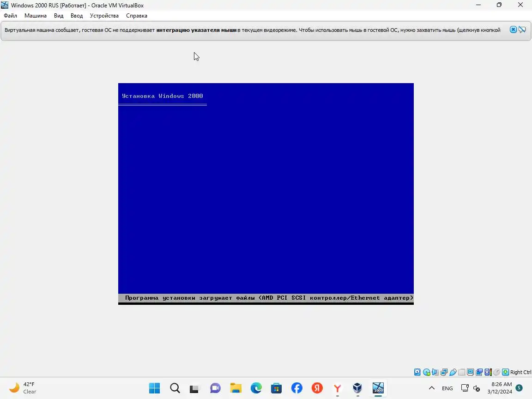Launch Microsoft Edge from the taskbar

click(x=256, y=388)
